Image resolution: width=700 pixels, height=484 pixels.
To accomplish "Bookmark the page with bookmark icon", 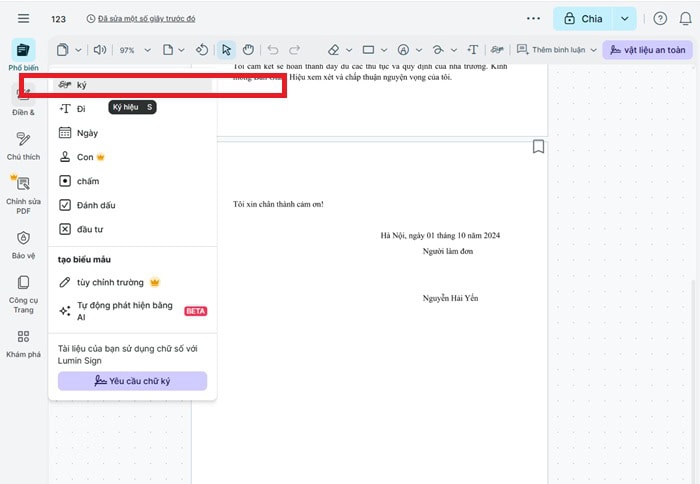I will pyautogui.click(x=539, y=147).
